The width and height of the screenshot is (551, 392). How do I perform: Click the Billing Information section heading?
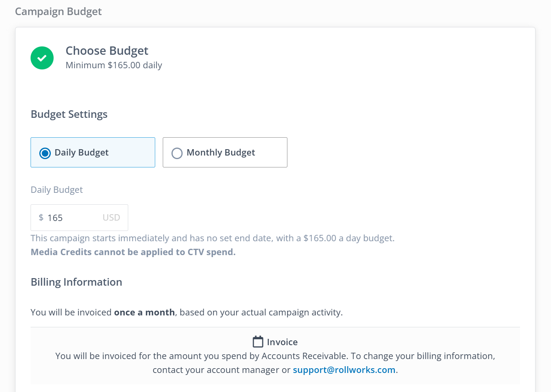[76, 282]
